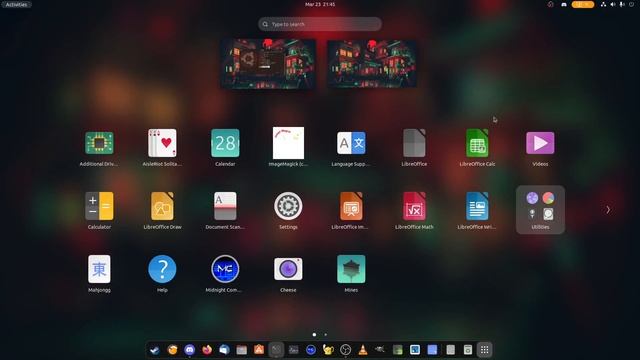This screenshot has width=640, height=360.
Task: Go to next app page arrow
Action: 608,210
